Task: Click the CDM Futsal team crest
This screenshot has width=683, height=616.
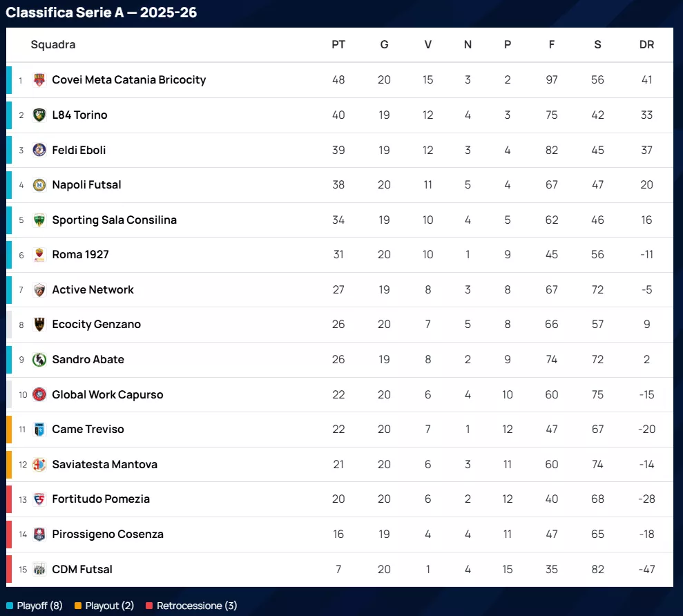Action: pos(39,569)
